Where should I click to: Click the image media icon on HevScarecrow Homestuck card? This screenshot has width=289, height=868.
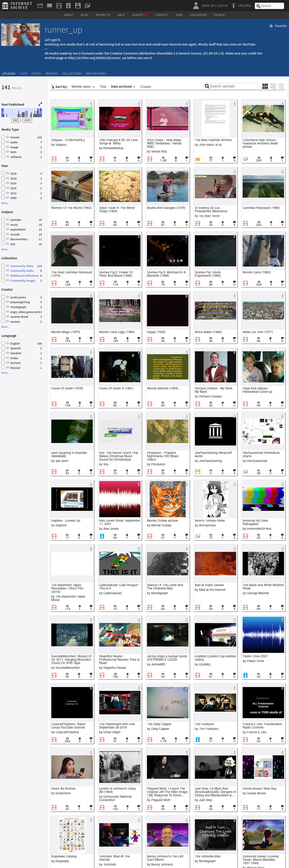245,471
